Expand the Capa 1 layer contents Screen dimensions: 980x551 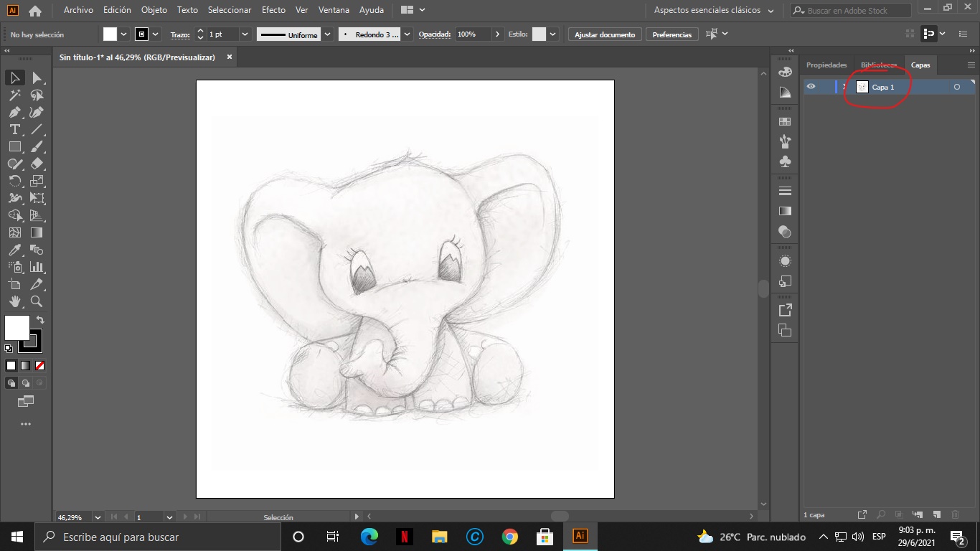click(844, 87)
